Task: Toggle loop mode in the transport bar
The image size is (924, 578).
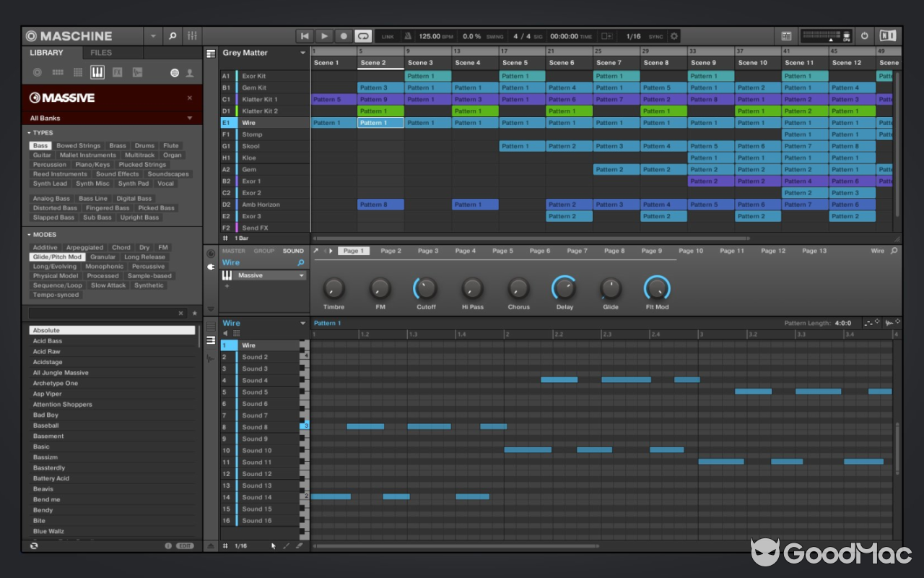Action: pyautogui.click(x=363, y=35)
